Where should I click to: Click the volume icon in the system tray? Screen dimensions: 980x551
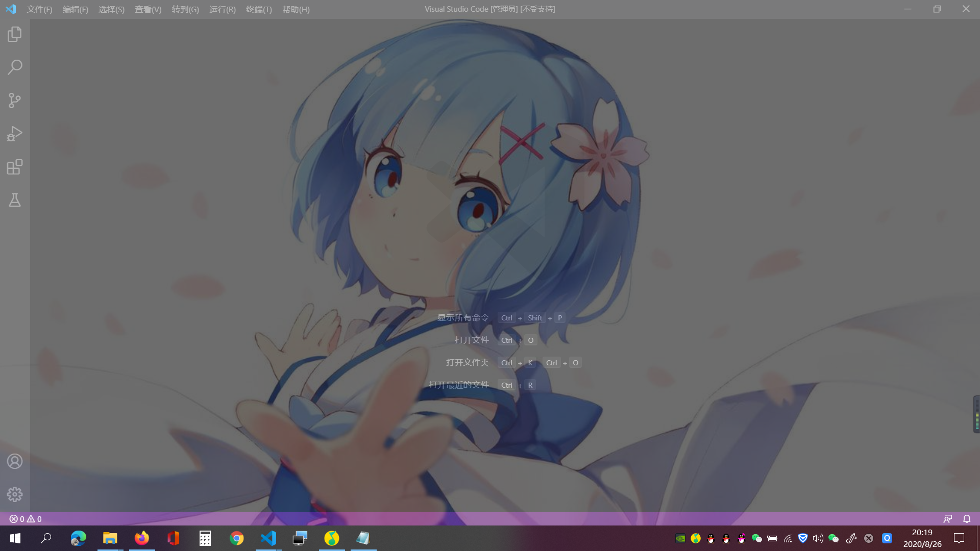pyautogui.click(x=819, y=538)
